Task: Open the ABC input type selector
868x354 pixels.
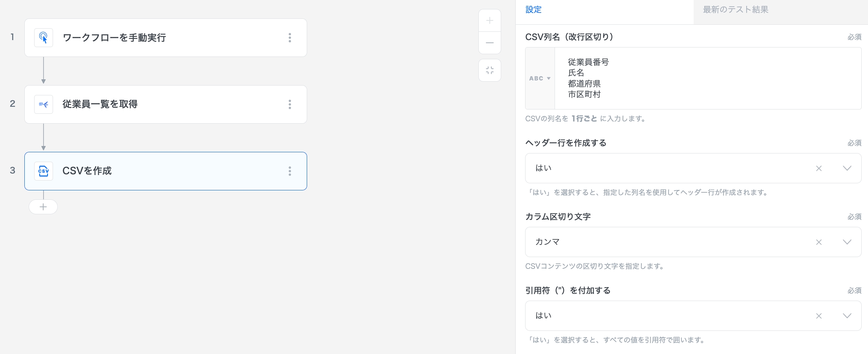Action: [x=540, y=78]
